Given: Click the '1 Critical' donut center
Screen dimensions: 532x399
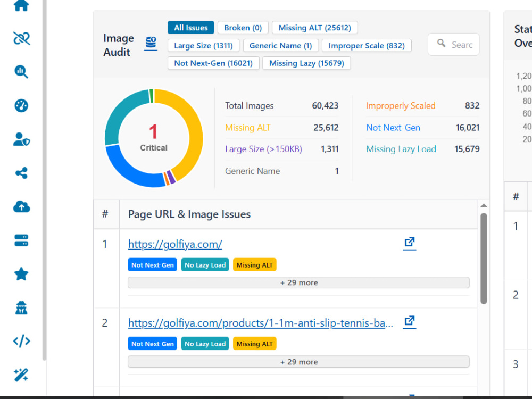Looking at the screenshot, I should click(154, 138).
